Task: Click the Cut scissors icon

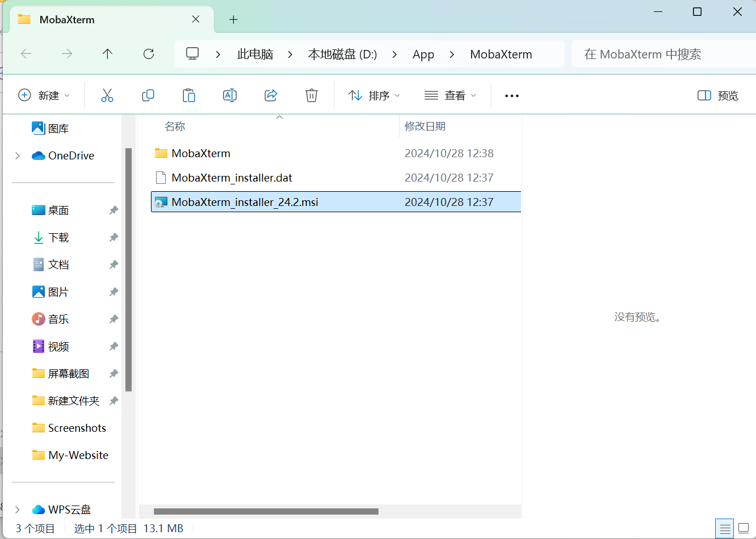Action: (x=107, y=95)
